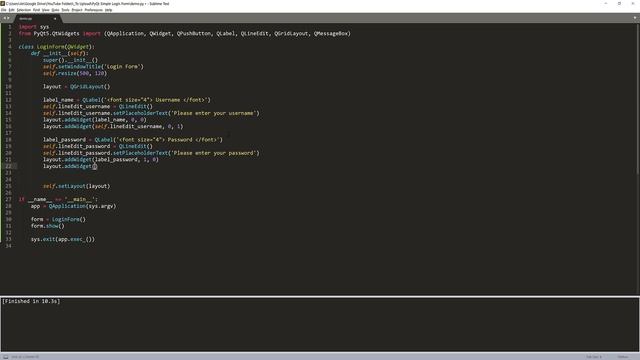Screen dimensions: 640x360
Task: Click 'layout.addWidget(label_password, 1, 0)' line
Action: 101,160
